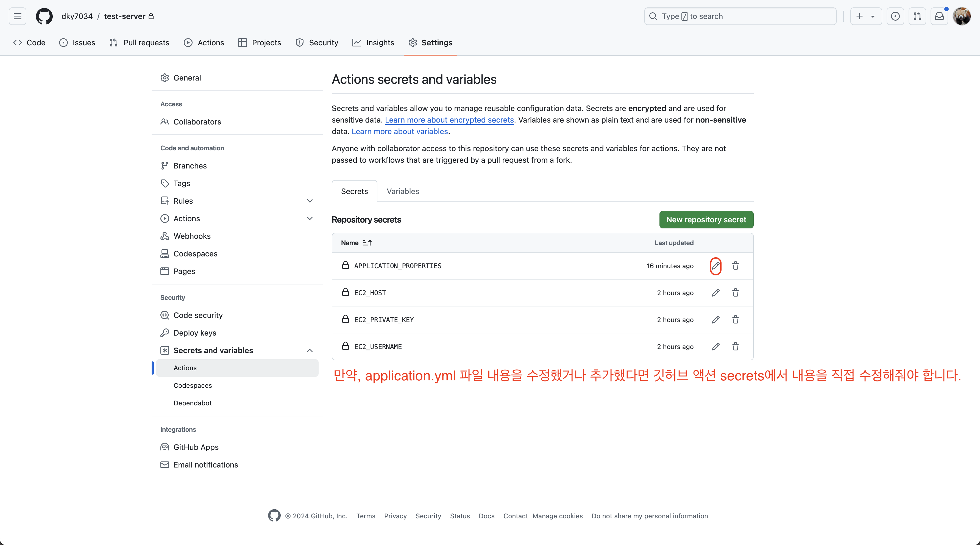Collapse Secrets and variables section
Image resolution: width=980 pixels, height=545 pixels.
[x=310, y=350]
